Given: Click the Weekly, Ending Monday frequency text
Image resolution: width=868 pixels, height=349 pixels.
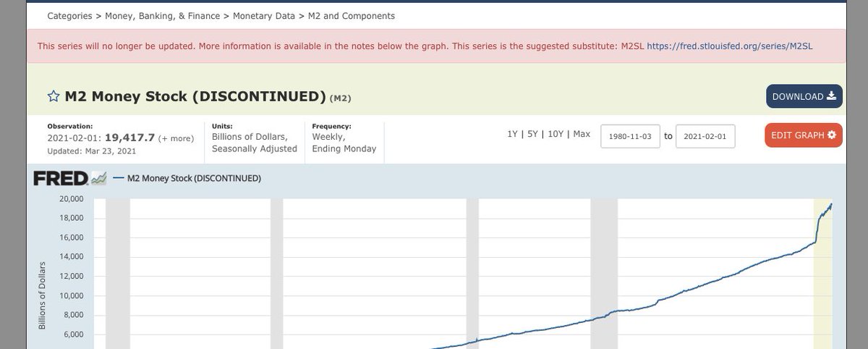Looking at the screenshot, I should pyautogui.click(x=344, y=142).
